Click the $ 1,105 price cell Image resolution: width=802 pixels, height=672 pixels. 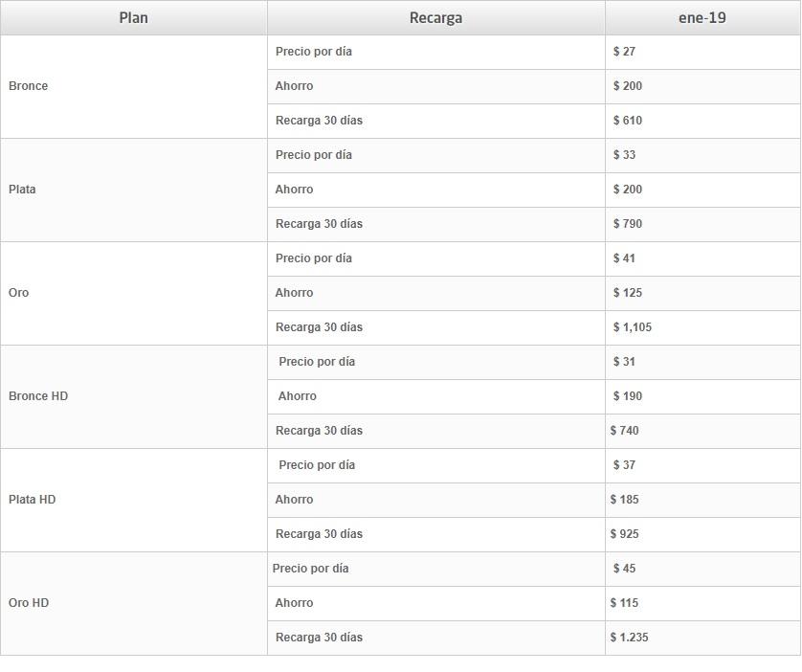click(x=702, y=327)
